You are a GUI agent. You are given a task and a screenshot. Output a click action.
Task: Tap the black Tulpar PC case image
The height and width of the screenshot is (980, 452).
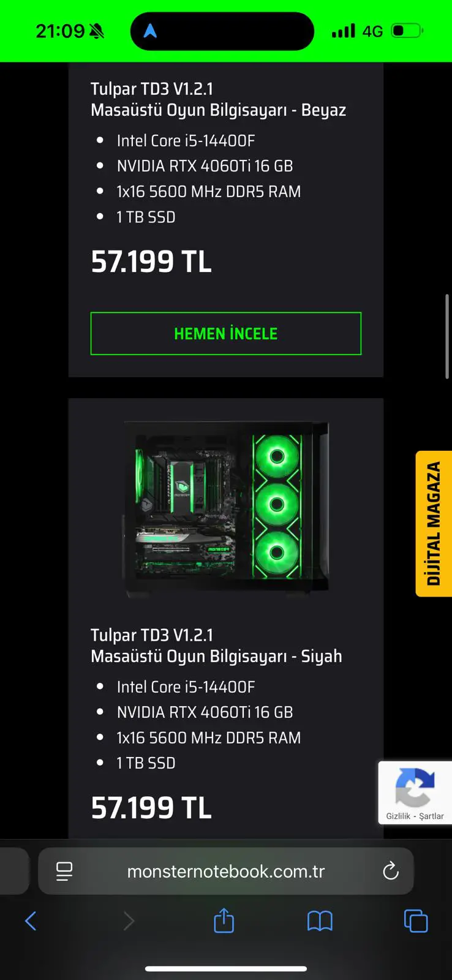226,507
